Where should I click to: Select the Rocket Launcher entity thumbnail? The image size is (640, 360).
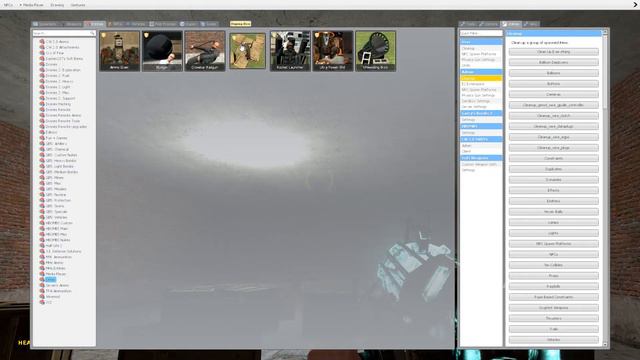(x=290, y=51)
